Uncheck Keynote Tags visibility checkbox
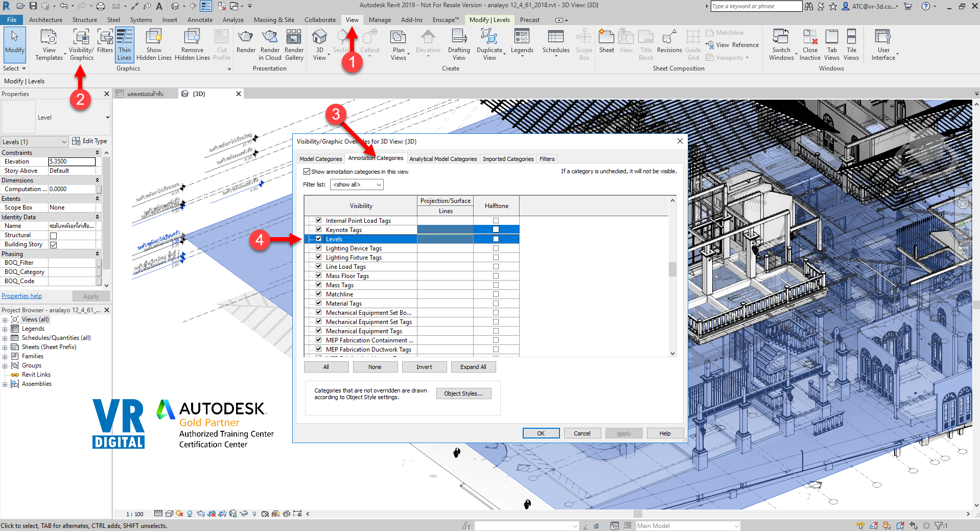Image resolution: width=980 pixels, height=531 pixels. click(x=318, y=229)
